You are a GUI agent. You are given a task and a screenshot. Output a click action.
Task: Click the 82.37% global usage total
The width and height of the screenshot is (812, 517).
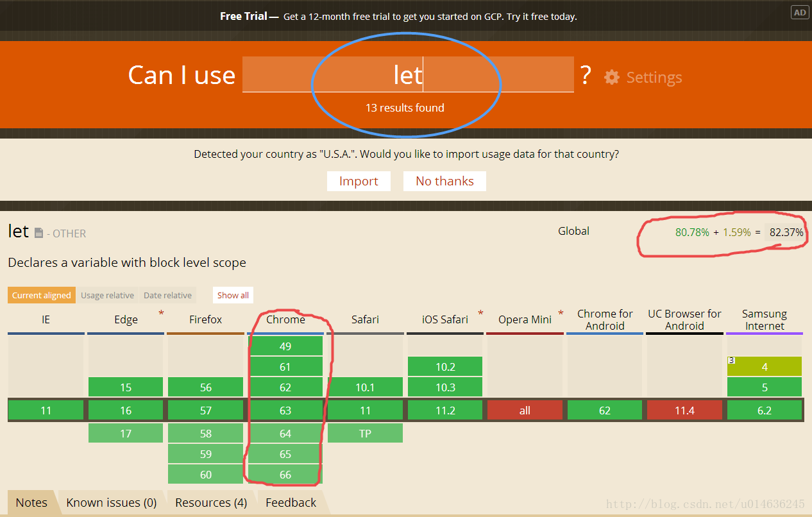point(786,232)
